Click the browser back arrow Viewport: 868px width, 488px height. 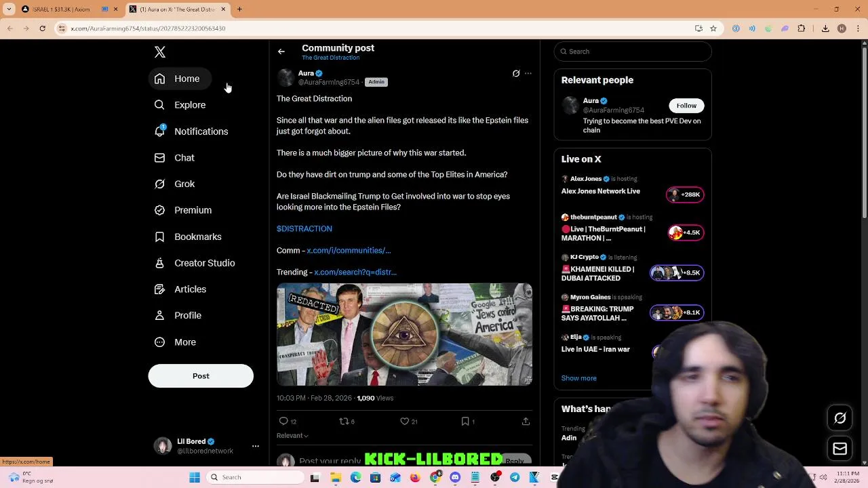pyautogui.click(x=9, y=28)
